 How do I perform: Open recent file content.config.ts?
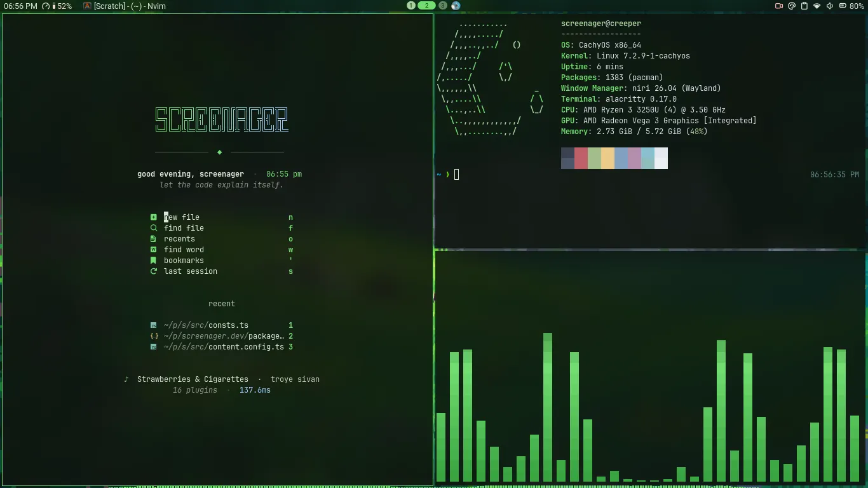coord(222,347)
